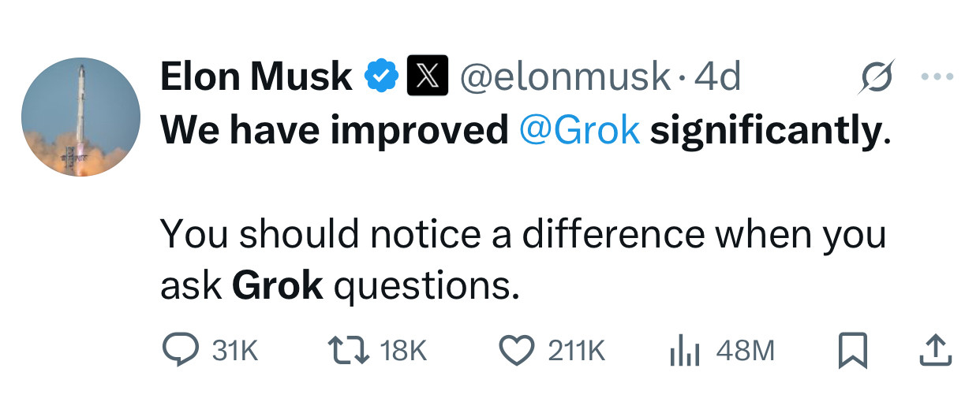The height and width of the screenshot is (402, 980).
Task: Click the 18K repost count
Action: coord(403,351)
